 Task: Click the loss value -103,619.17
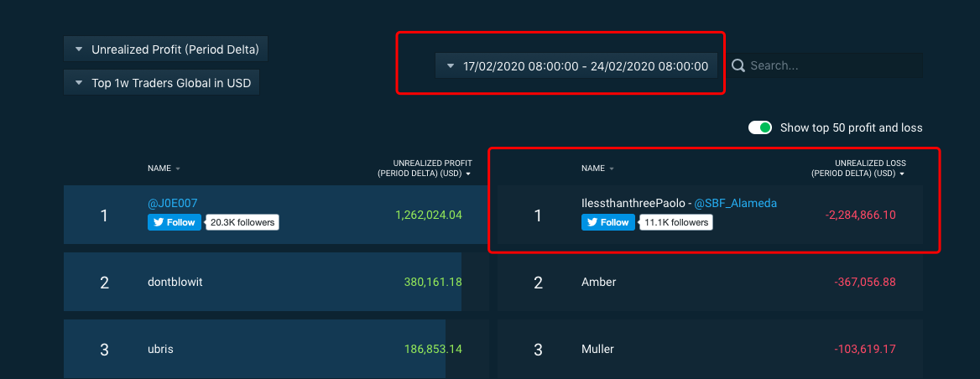click(x=865, y=349)
